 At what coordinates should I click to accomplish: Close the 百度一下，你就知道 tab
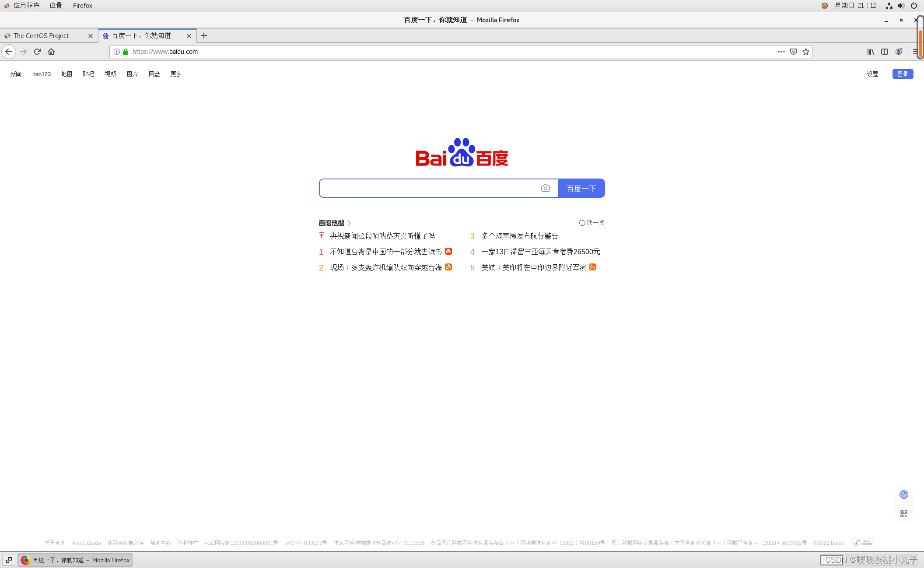(189, 36)
